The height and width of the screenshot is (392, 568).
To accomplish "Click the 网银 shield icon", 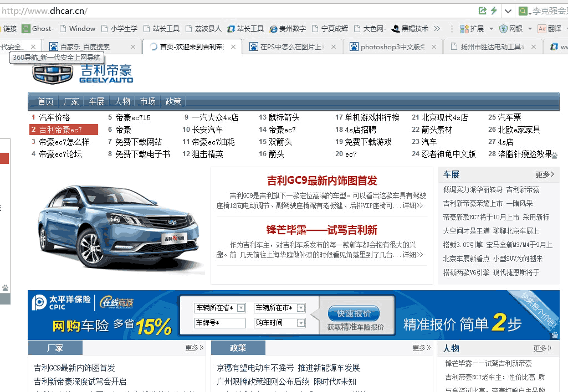I will pyautogui.click(x=503, y=29).
